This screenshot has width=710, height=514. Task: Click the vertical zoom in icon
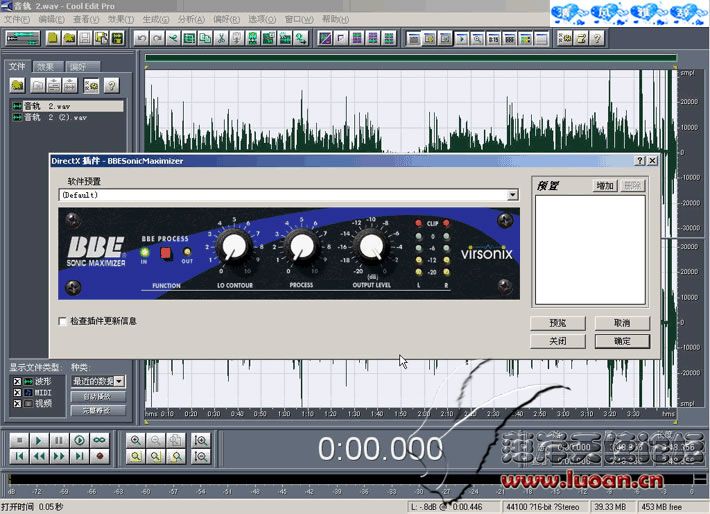[x=201, y=440]
